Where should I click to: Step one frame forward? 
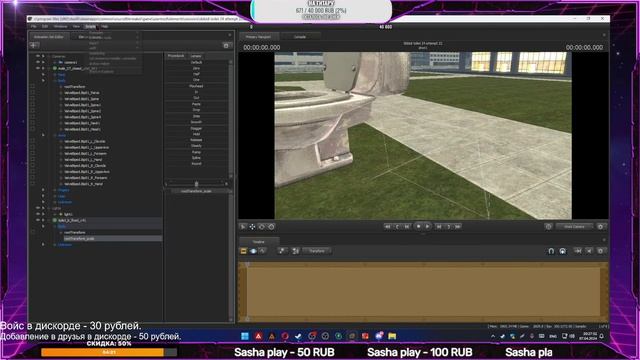pos(439,227)
